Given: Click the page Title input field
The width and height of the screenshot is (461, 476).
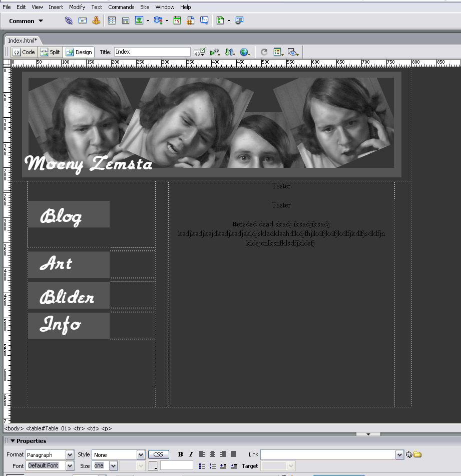Looking at the screenshot, I should click(x=152, y=52).
